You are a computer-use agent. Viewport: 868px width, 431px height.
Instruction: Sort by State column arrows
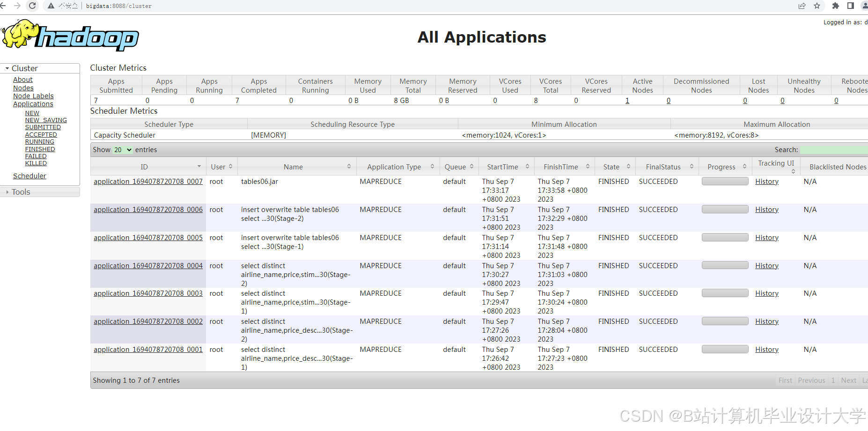pos(628,167)
